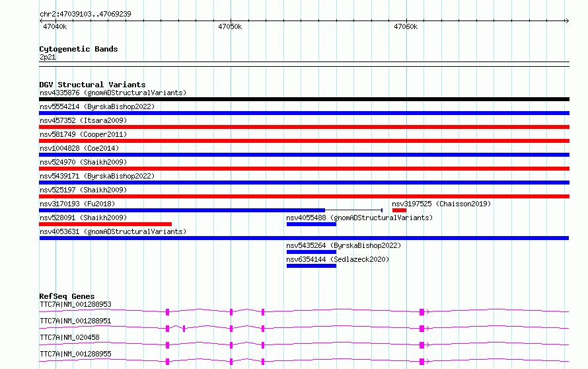The height and width of the screenshot is (369, 588).
Task: Click red bar of nsv457352
Action: pos(304,127)
